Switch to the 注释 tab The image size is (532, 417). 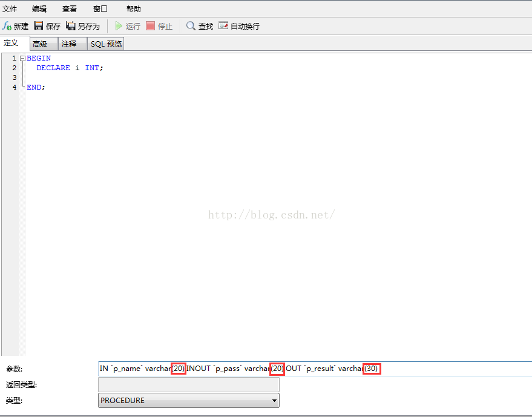[73, 44]
